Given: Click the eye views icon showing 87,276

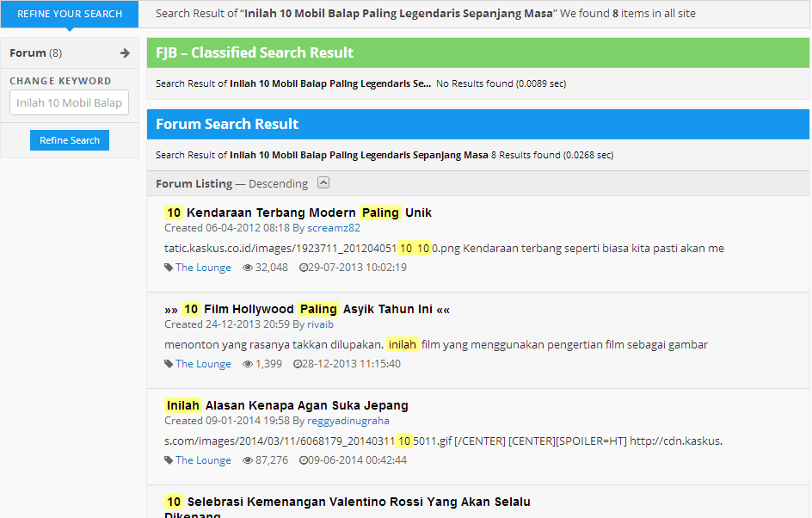Looking at the screenshot, I should (248, 460).
